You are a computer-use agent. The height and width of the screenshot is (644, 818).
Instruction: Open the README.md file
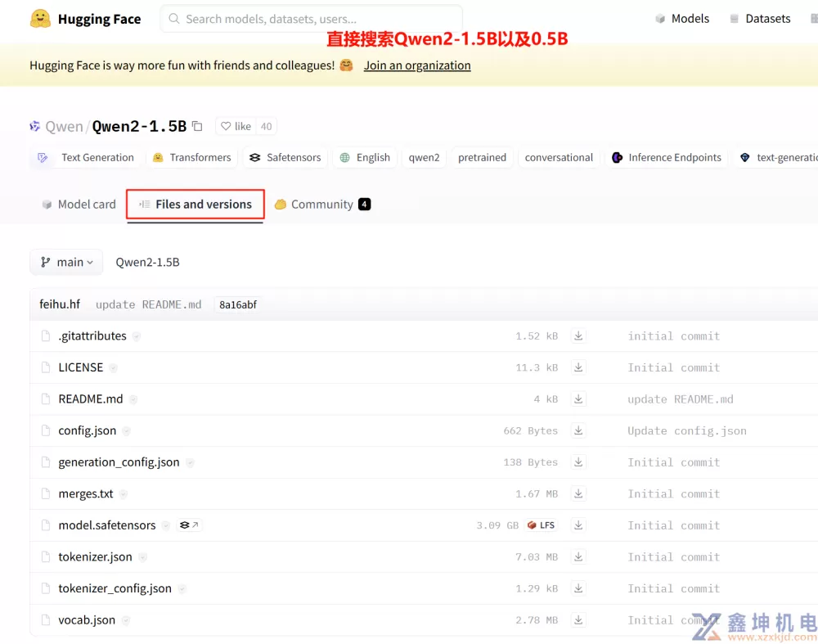[91, 399]
